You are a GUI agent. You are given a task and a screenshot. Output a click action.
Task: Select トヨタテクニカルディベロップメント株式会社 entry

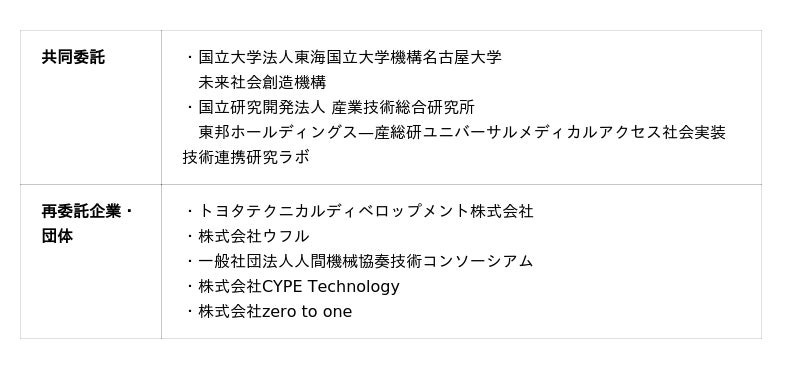pyautogui.click(x=365, y=211)
